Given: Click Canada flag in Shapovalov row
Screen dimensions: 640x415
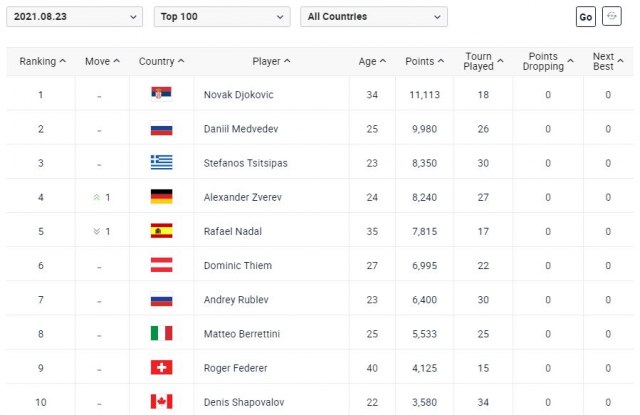Looking at the screenshot, I should click(161, 401).
